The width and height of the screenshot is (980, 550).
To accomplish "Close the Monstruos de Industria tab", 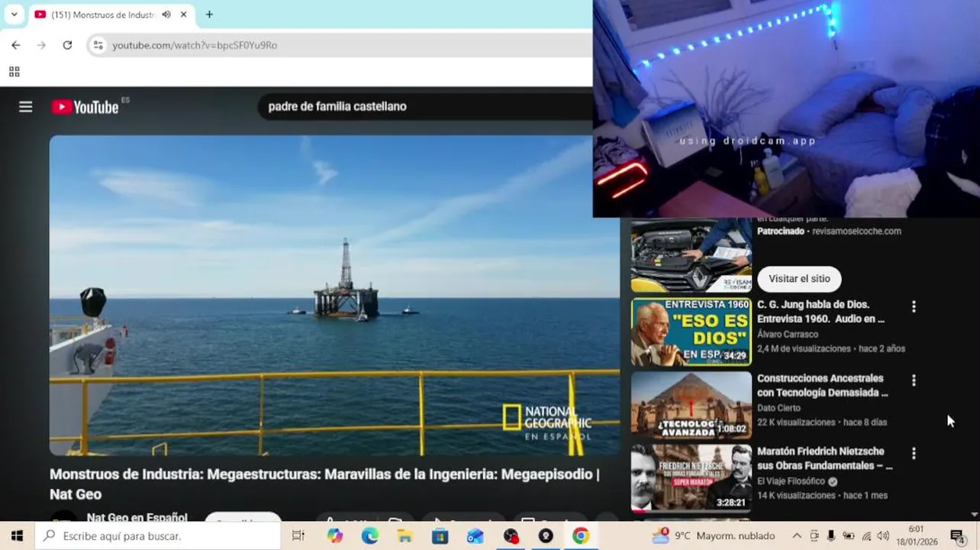I will (x=184, y=15).
